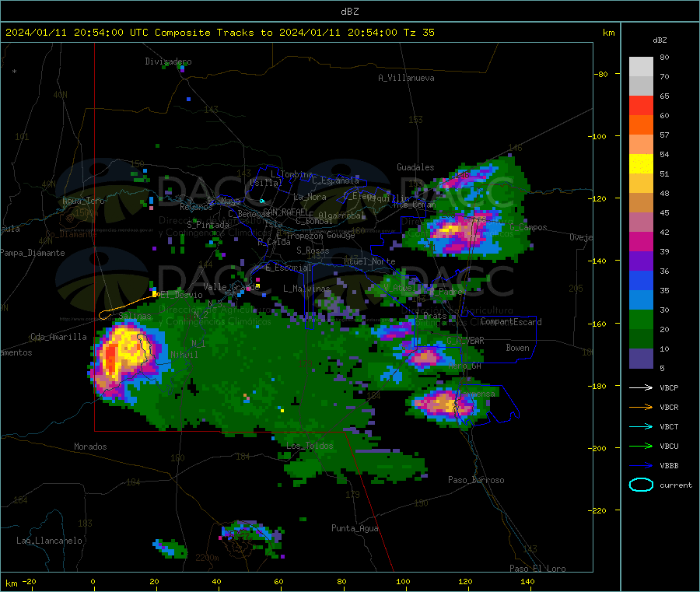The width and height of the screenshot is (700, 592).
Task: Click the cyan 'current' ellipse legend icon
Action: point(641,485)
